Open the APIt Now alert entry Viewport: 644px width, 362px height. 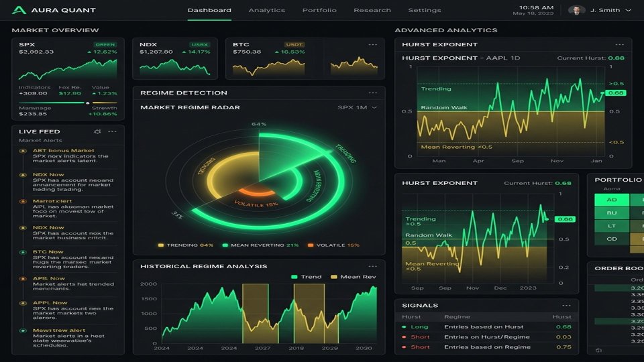click(68, 283)
